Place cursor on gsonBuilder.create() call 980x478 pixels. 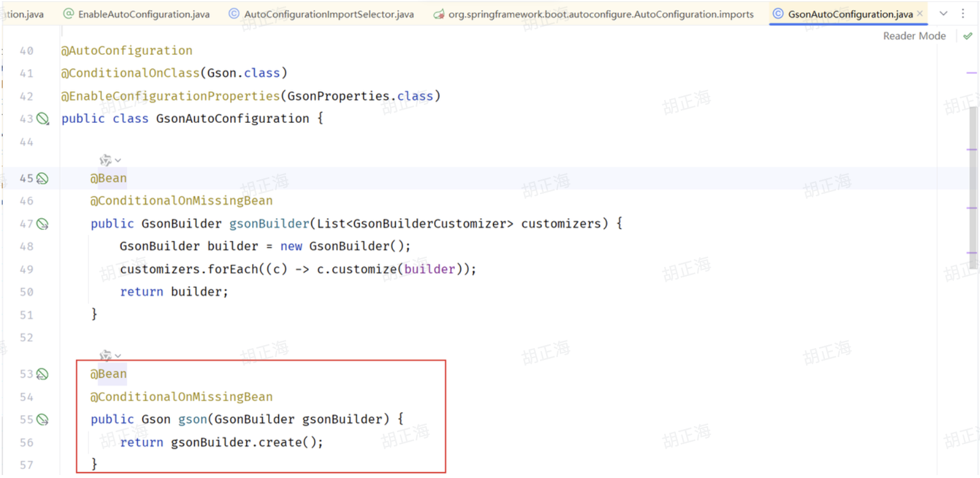click(x=246, y=443)
